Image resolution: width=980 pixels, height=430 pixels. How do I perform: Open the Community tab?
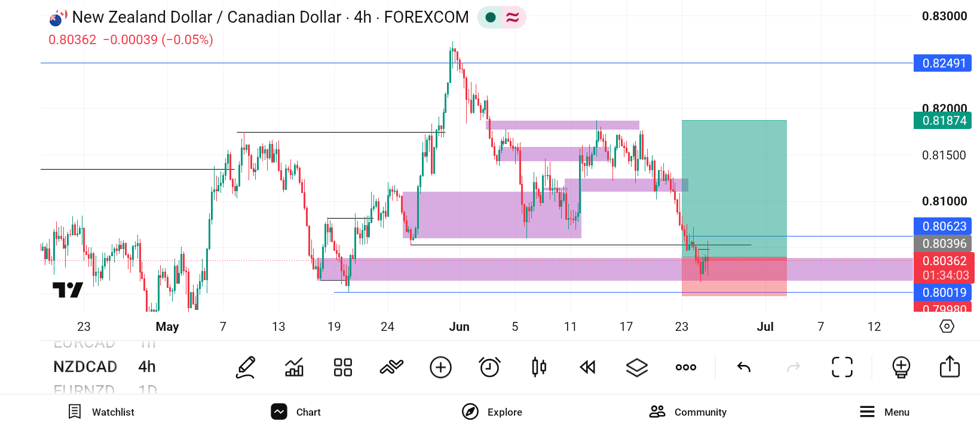688,412
